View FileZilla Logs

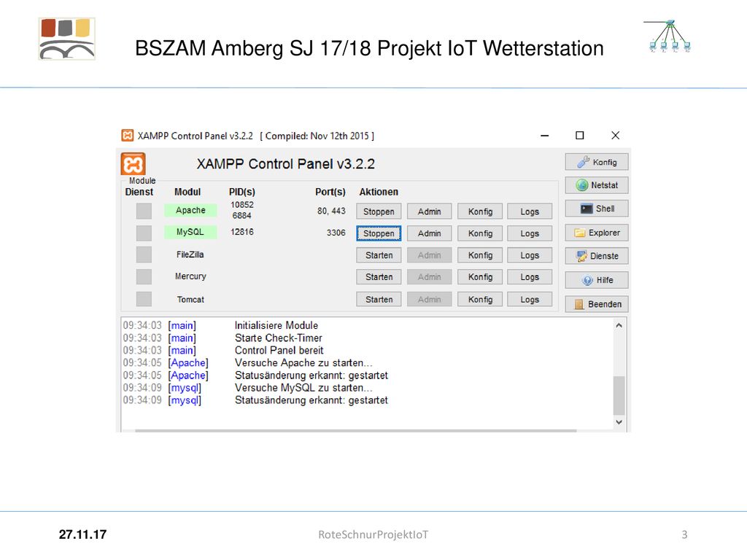pos(530,255)
